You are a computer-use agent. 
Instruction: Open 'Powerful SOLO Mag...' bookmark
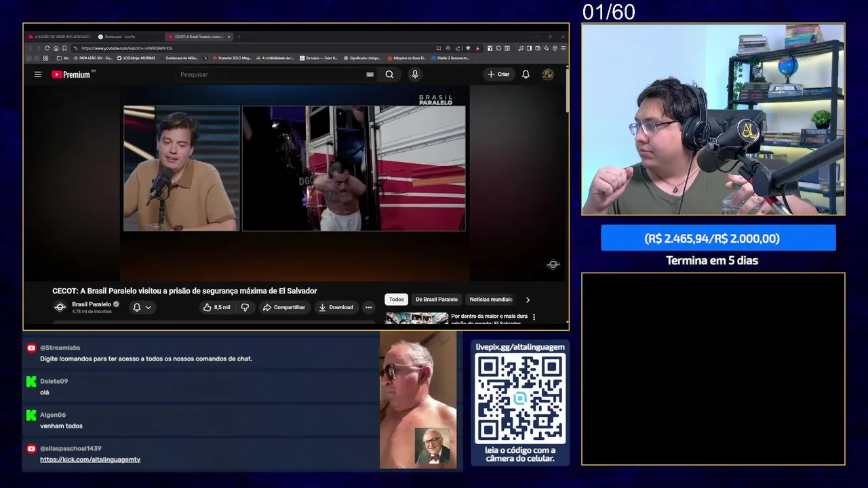232,58
